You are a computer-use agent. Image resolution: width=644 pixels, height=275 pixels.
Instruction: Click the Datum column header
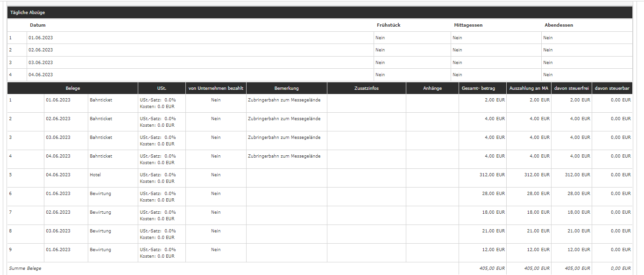coord(38,25)
